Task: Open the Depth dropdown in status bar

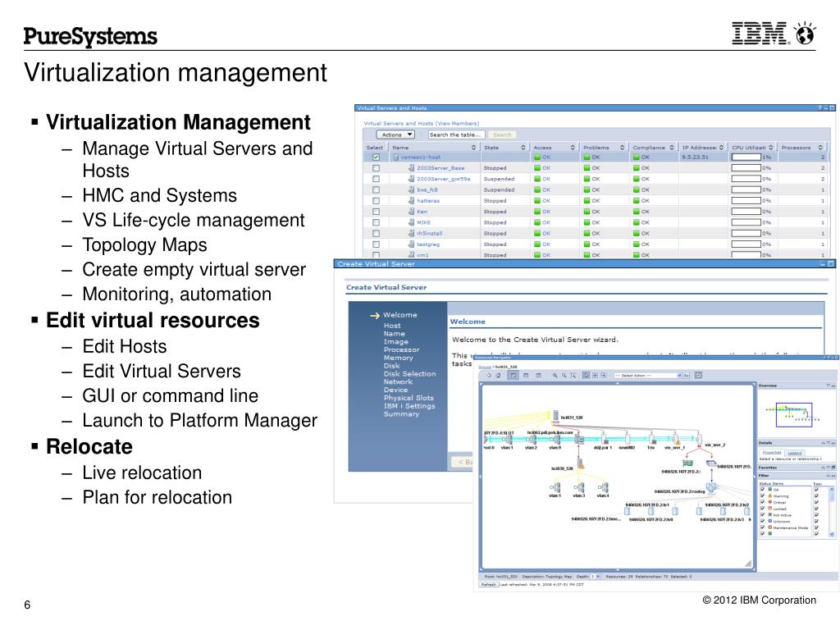Action: click(596, 577)
